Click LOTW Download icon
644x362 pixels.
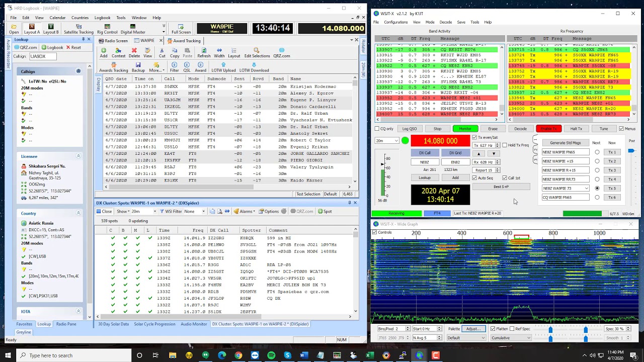point(254,67)
